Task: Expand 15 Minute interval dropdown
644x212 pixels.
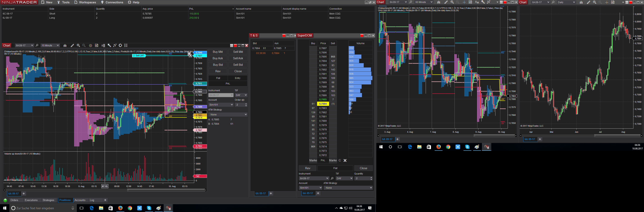Action: point(58,46)
